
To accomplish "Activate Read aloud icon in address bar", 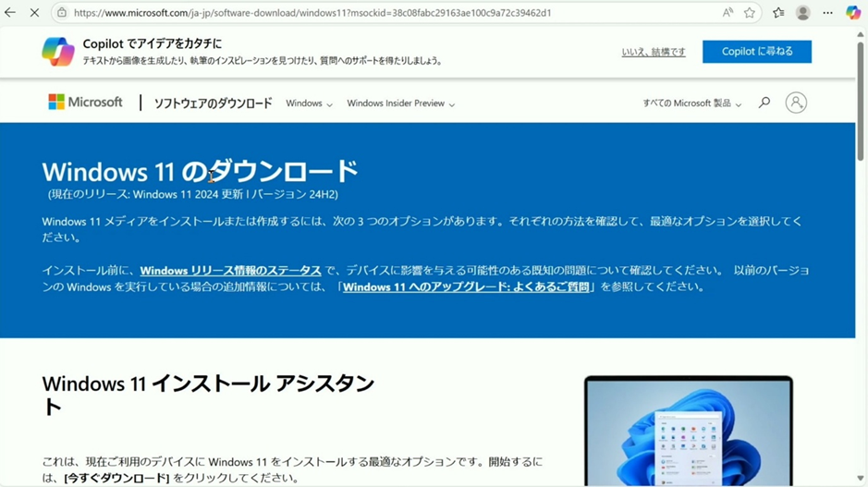I will click(727, 13).
